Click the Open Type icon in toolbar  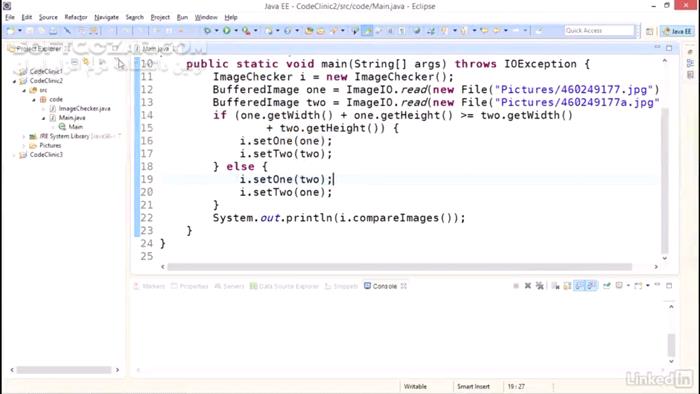click(309, 30)
